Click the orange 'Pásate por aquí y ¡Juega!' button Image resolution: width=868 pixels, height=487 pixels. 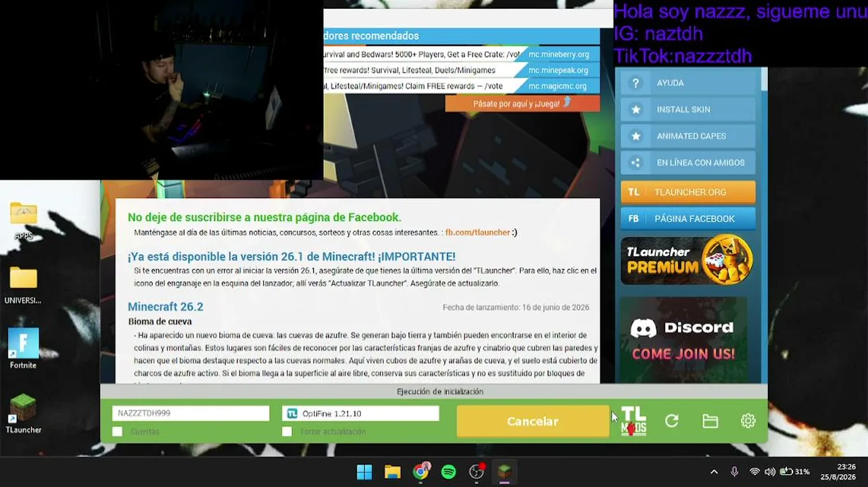523,103
